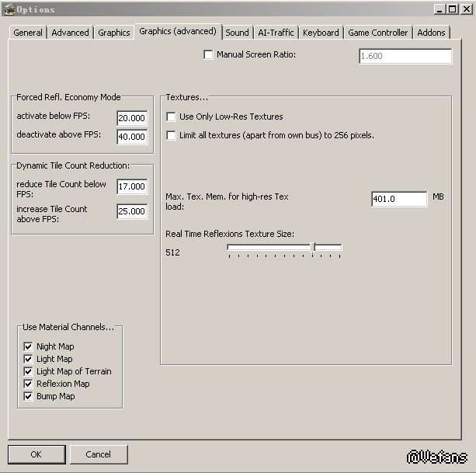The height and width of the screenshot is (473, 476).
Task: Enable Manual Screen Ratio checkbox
Action: (x=208, y=54)
